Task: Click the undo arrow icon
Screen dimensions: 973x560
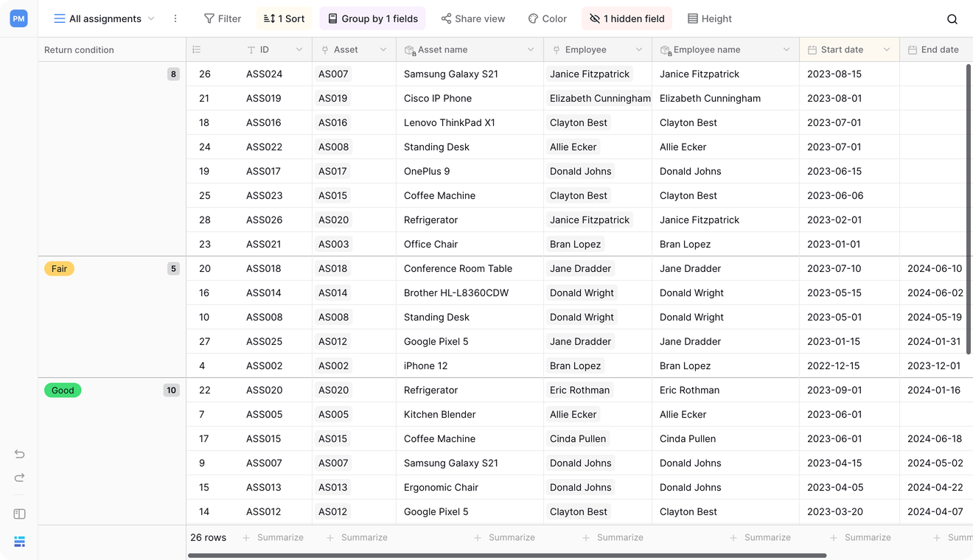Action: [20, 454]
